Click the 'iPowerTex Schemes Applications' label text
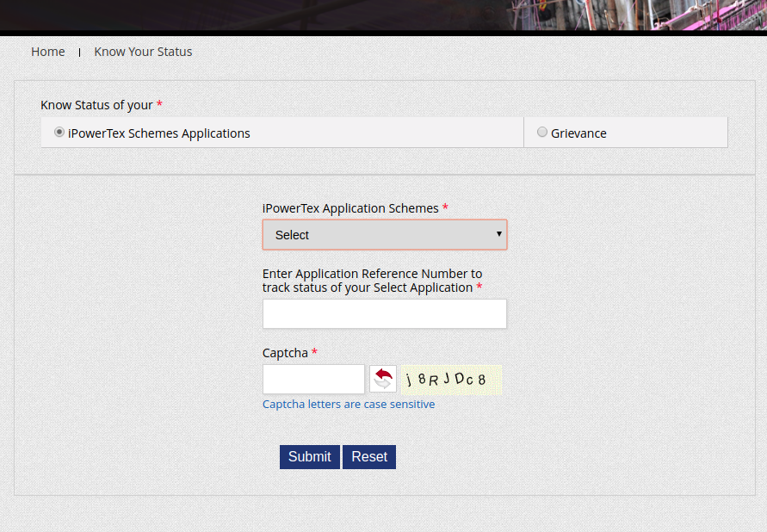767x532 pixels. click(x=159, y=133)
